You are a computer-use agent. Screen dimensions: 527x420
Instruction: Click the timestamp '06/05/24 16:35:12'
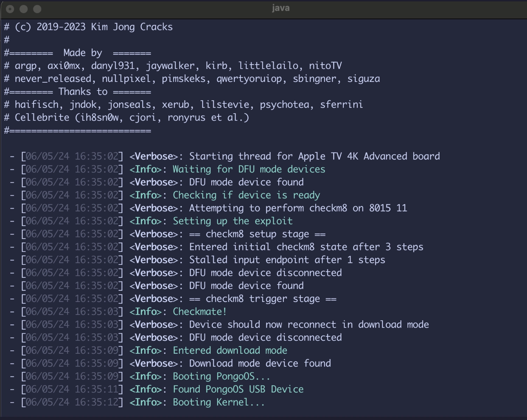(72, 402)
